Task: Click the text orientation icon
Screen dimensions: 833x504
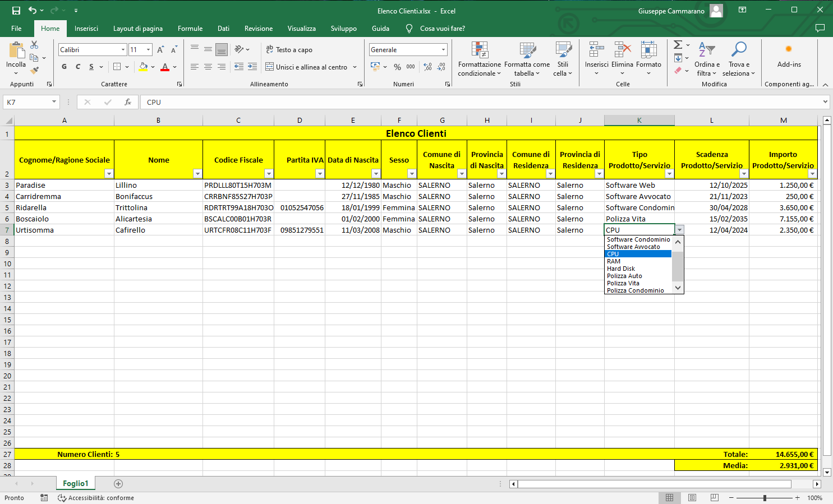Action: point(240,49)
